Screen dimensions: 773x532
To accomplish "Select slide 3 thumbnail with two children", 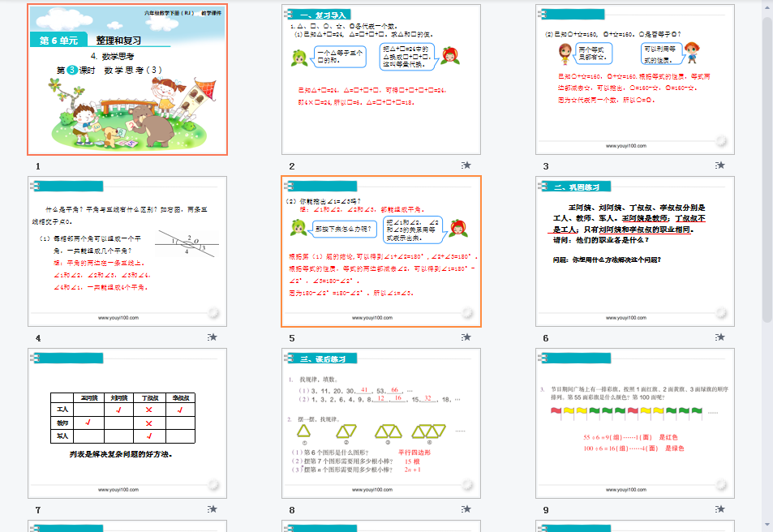I will [635, 79].
